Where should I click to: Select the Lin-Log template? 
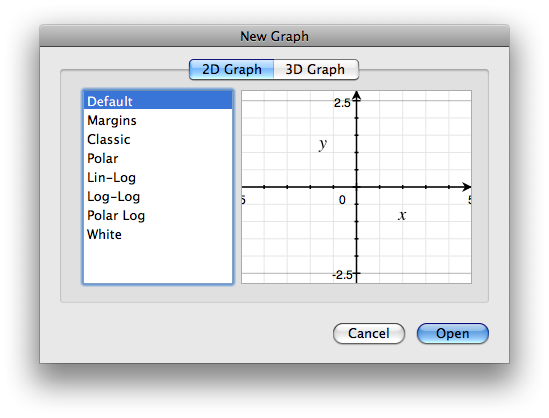click(x=158, y=177)
